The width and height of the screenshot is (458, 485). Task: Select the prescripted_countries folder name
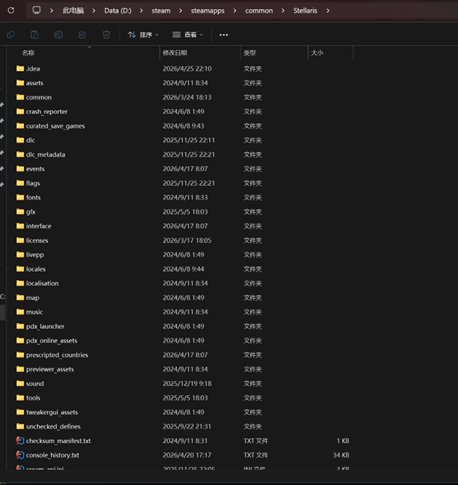(x=57, y=355)
